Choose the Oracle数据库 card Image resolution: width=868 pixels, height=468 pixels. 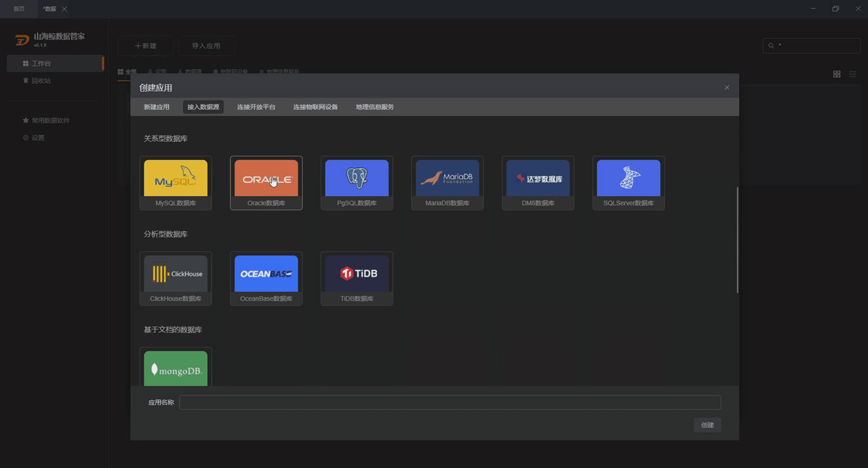tap(266, 183)
